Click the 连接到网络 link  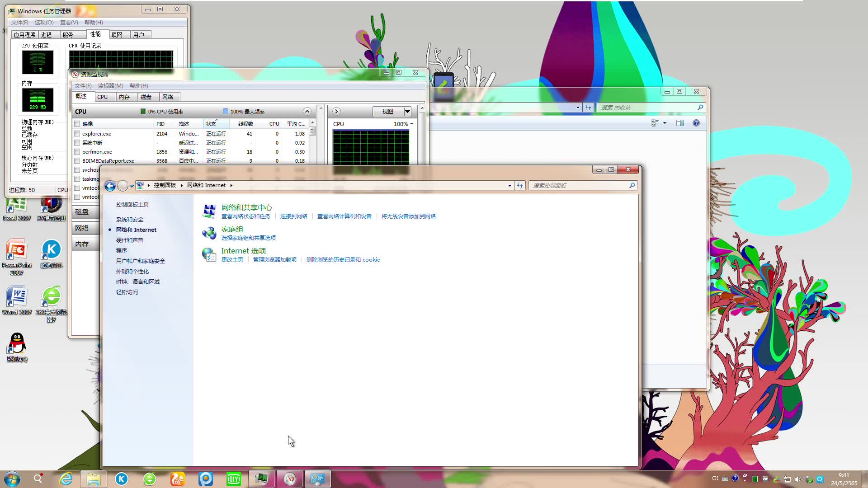point(293,216)
